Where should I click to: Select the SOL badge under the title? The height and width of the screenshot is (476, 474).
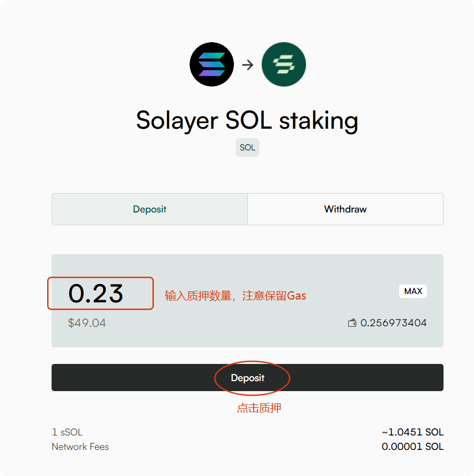click(x=247, y=148)
